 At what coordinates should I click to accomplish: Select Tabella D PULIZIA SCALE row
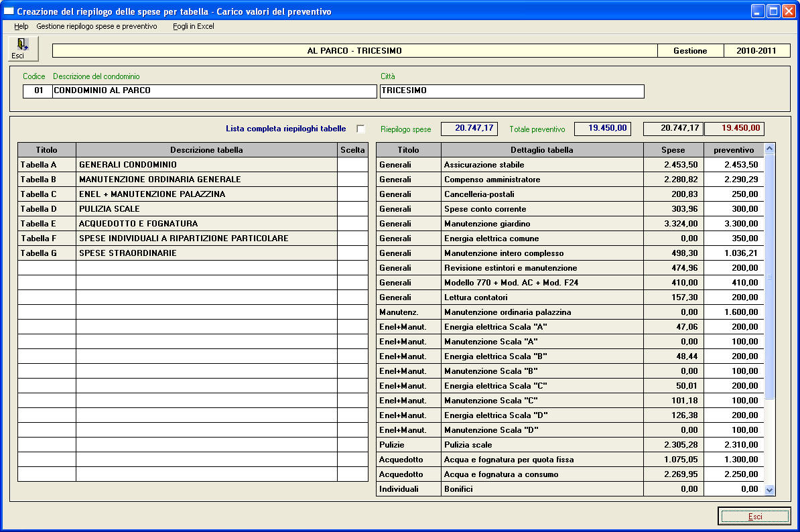(193, 208)
